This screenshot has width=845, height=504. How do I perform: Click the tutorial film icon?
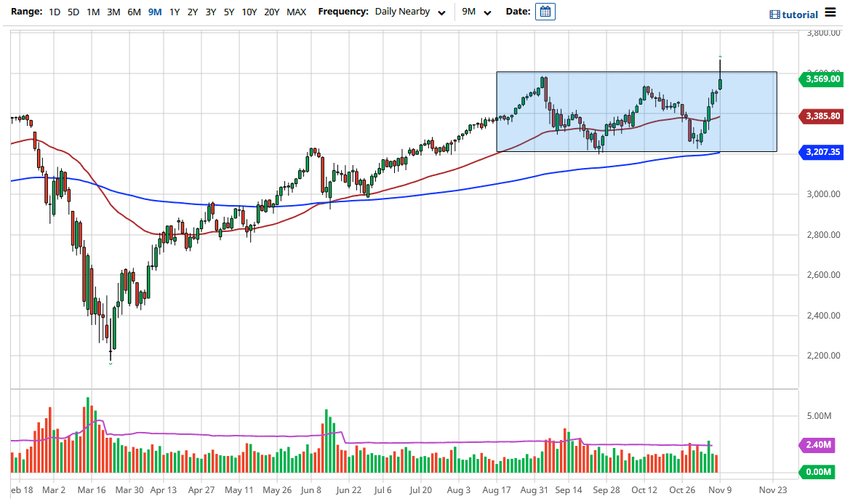coord(773,14)
